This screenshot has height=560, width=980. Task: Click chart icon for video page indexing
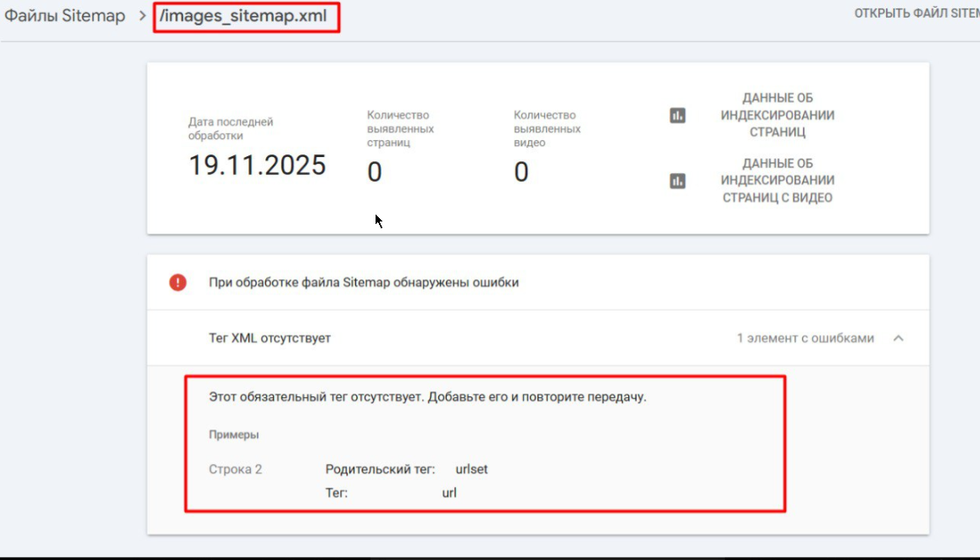(677, 181)
